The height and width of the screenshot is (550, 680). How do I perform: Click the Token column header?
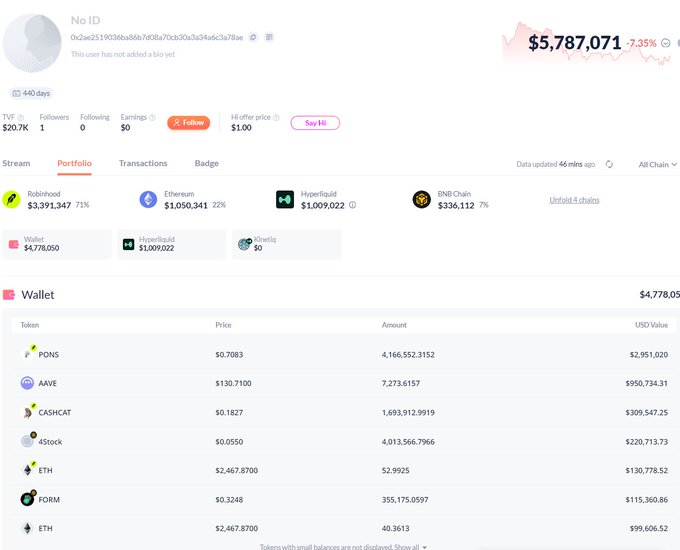(29, 325)
